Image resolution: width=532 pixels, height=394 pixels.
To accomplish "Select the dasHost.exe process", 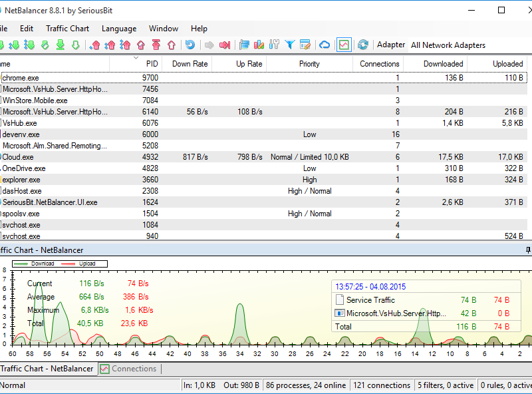I will 264,191.
